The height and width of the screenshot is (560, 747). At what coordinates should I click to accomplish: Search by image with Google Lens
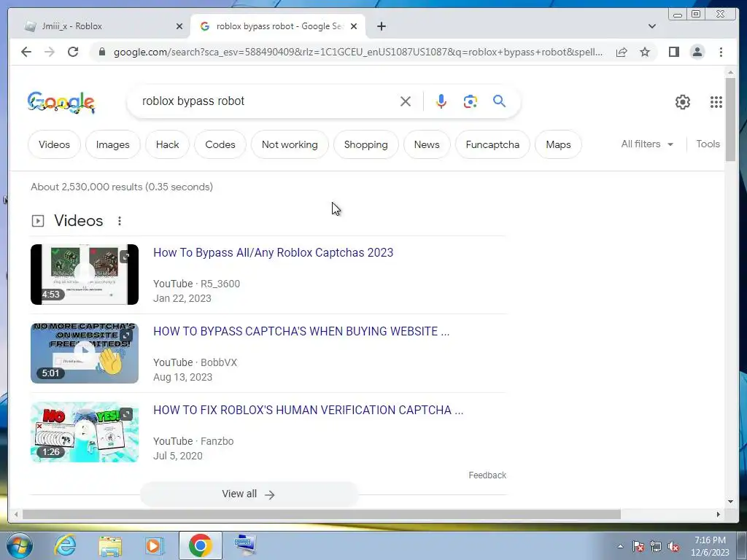(x=471, y=101)
